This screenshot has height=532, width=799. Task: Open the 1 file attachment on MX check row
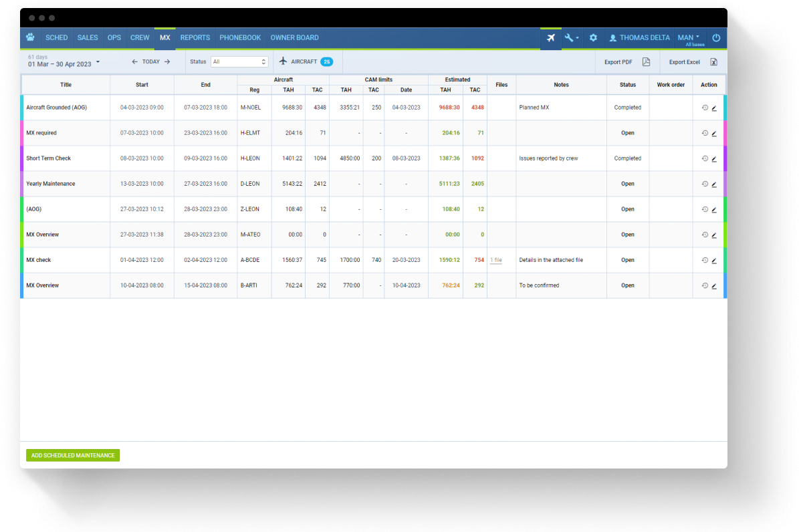(495, 261)
